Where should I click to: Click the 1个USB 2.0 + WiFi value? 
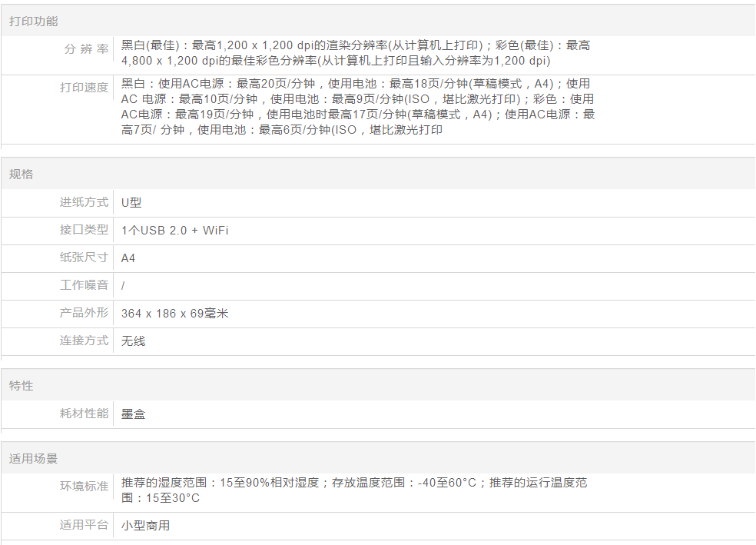click(174, 231)
